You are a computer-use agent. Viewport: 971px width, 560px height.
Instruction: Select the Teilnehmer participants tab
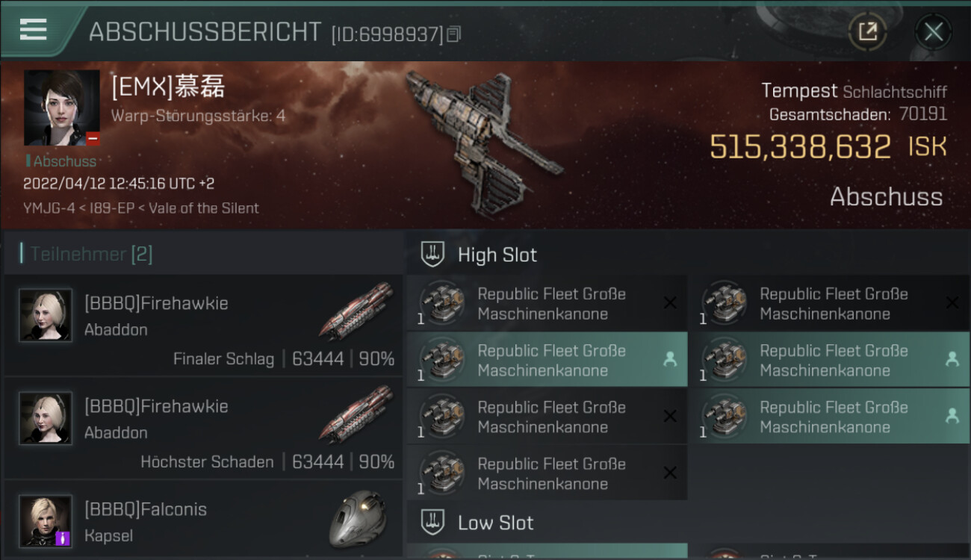click(x=91, y=254)
